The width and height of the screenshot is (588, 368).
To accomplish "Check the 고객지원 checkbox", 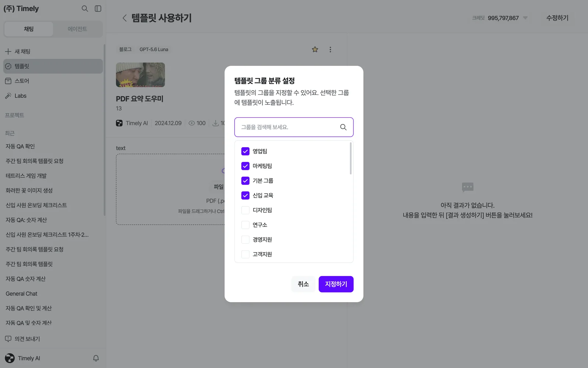I will pos(245,254).
